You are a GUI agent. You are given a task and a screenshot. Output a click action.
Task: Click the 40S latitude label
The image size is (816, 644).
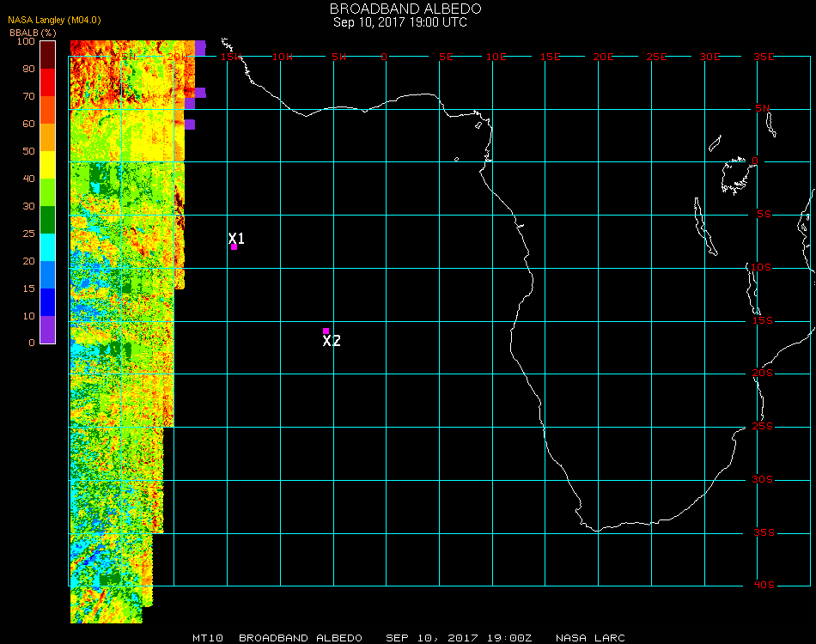click(x=764, y=586)
